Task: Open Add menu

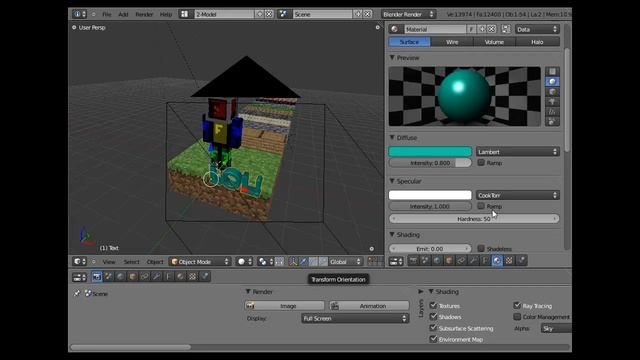Action: click(x=123, y=14)
